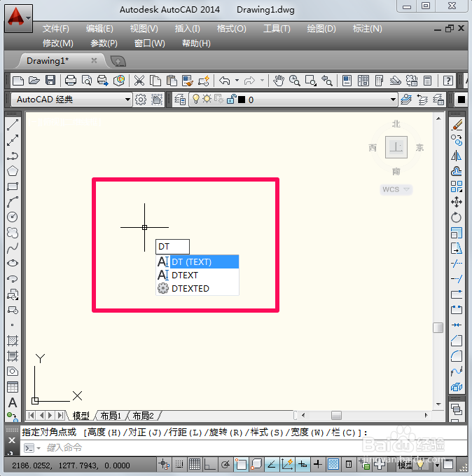Click the Save icon in toolbar
This screenshot has height=476, width=472.
[x=50, y=81]
